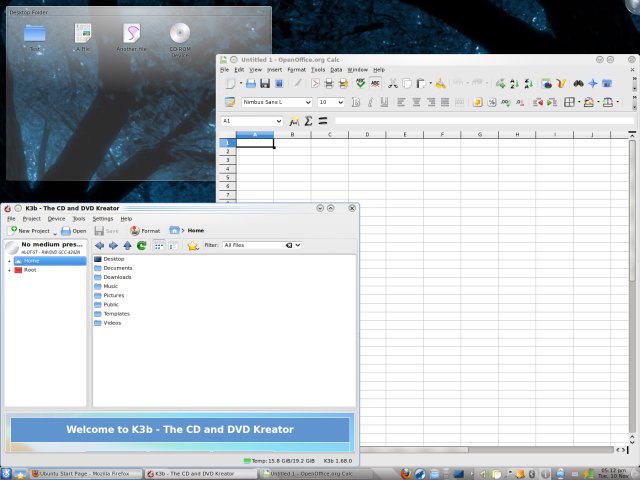Image resolution: width=640 pixels, height=480 pixels.
Task: Open the Paste dropdown arrow in Calc
Action: click(x=430, y=84)
